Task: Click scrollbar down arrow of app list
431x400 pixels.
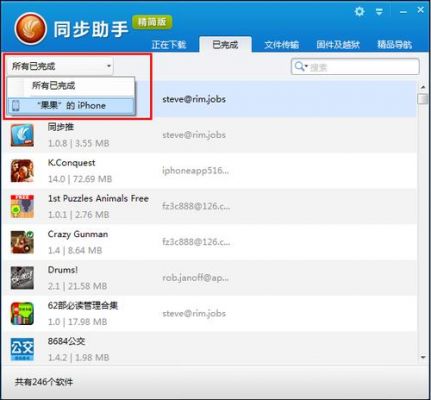Action: click(x=423, y=357)
